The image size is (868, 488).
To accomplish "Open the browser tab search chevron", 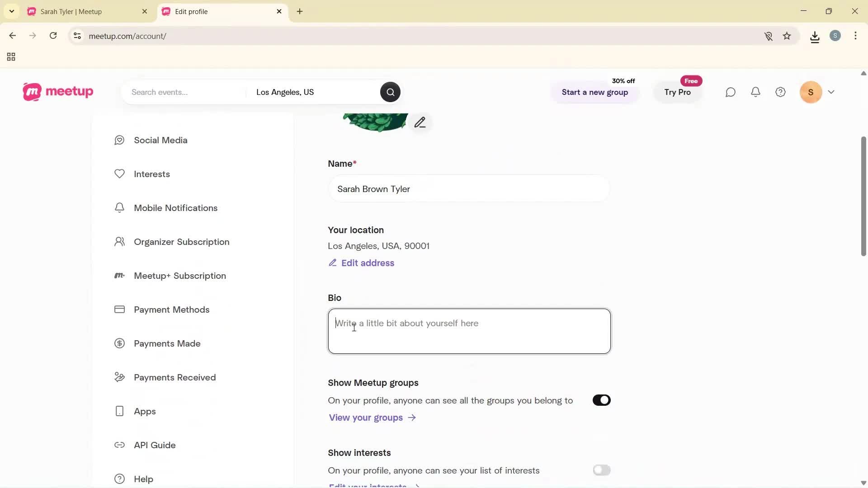I will point(11,11).
